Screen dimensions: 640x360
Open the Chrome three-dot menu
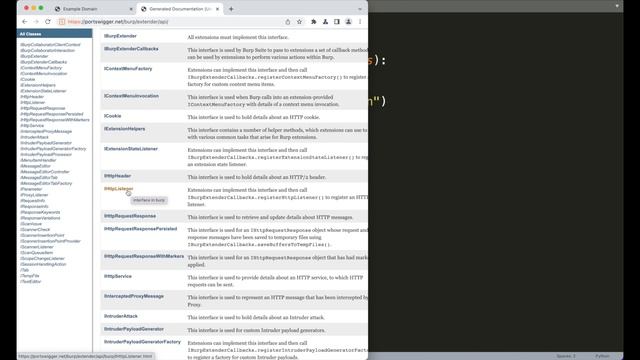(x=360, y=22)
